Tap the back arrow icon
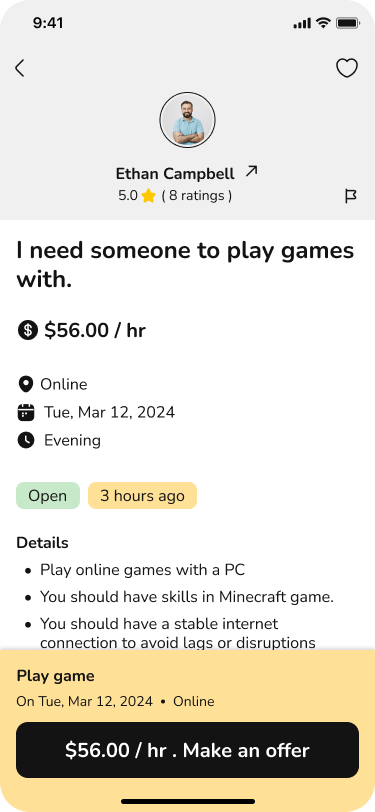 [x=20, y=68]
